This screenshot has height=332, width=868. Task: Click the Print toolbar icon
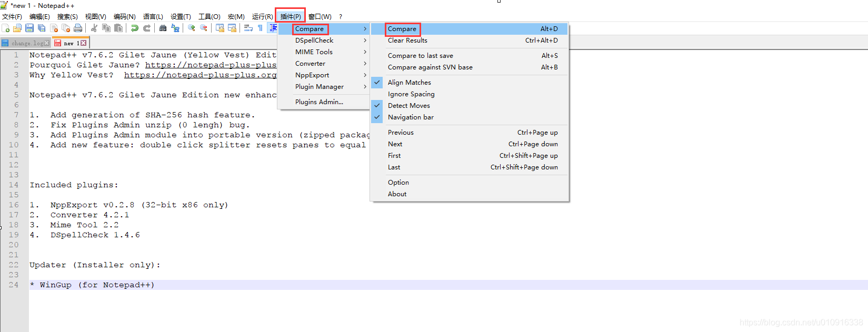[x=78, y=28]
